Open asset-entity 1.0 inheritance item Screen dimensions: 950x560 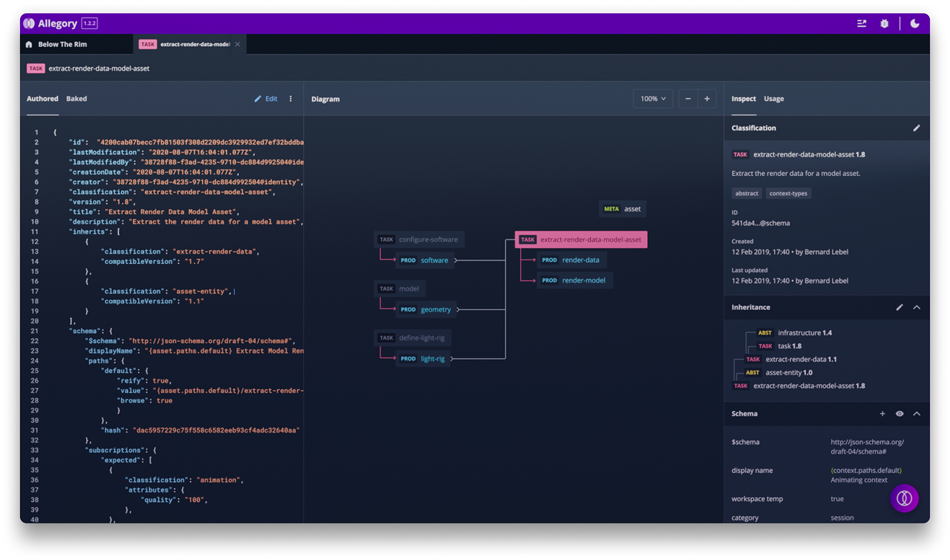pos(779,373)
